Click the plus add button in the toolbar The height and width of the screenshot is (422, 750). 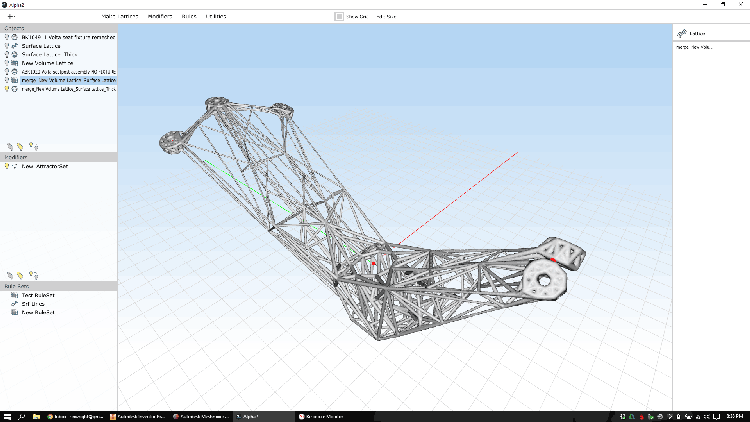coord(11,16)
